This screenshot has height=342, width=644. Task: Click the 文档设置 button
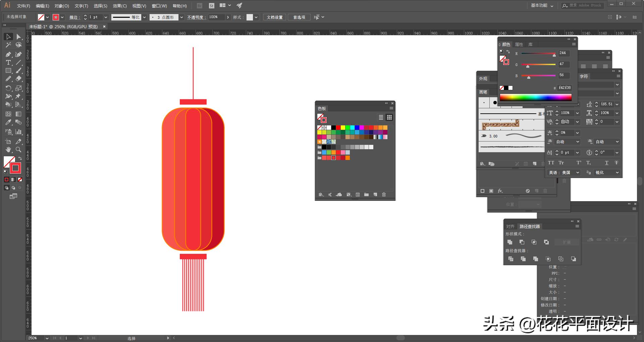click(275, 17)
